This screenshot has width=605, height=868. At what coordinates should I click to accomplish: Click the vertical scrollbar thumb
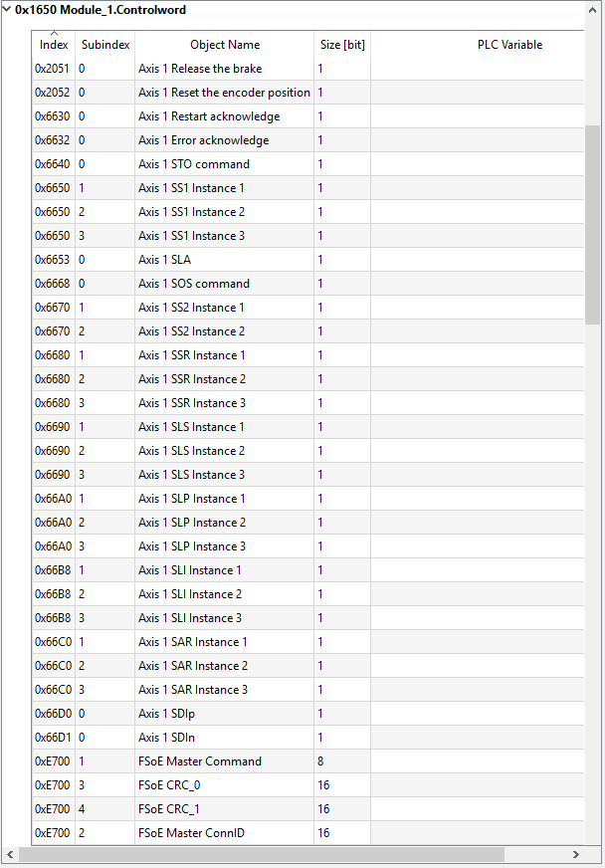593,224
